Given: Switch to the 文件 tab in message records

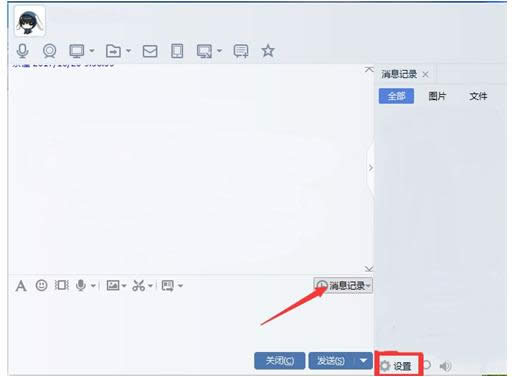Looking at the screenshot, I should [x=478, y=96].
